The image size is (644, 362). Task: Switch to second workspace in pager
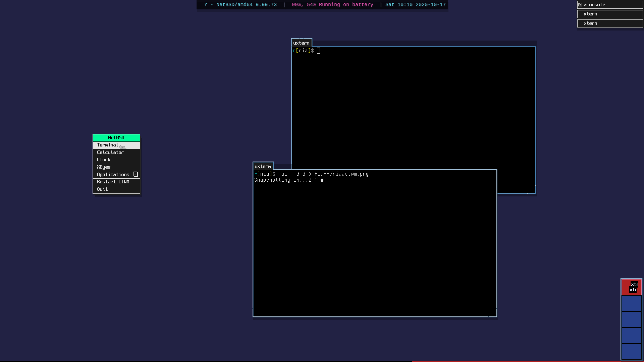point(631,303)
